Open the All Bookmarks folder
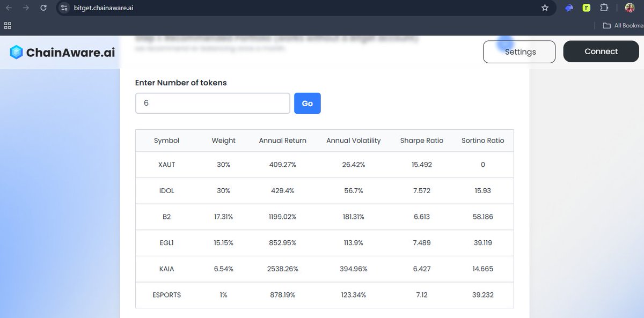 [623, 25]
